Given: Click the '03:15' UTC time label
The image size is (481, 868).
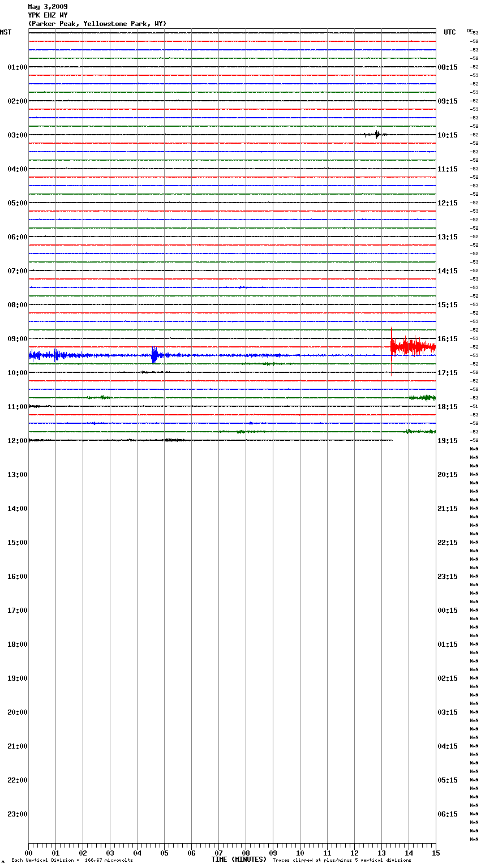Looking at the screenshot, I should coord(448,712).
